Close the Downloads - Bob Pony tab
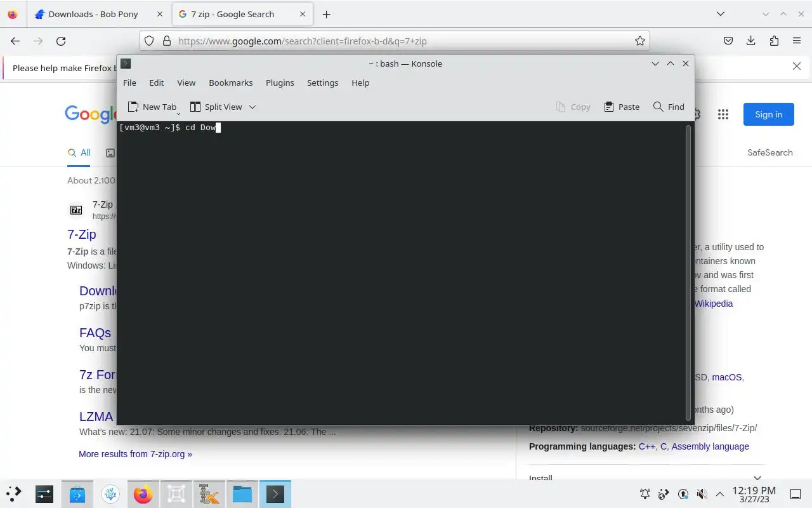Viewport: 812px width, 508px height. 159,14
